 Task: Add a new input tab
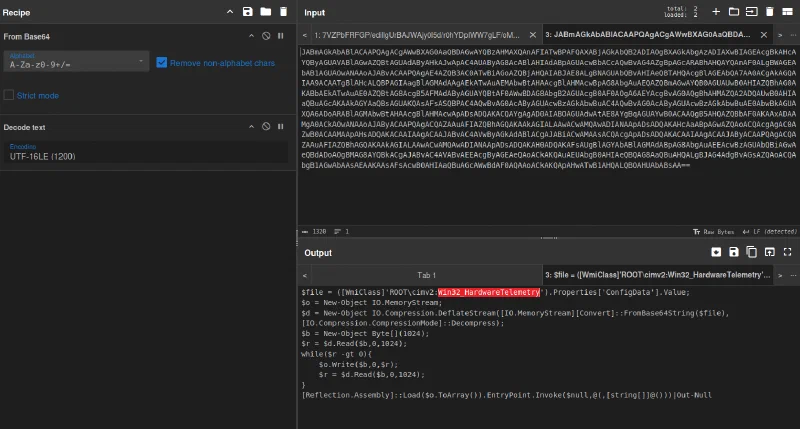coord(716,12)
